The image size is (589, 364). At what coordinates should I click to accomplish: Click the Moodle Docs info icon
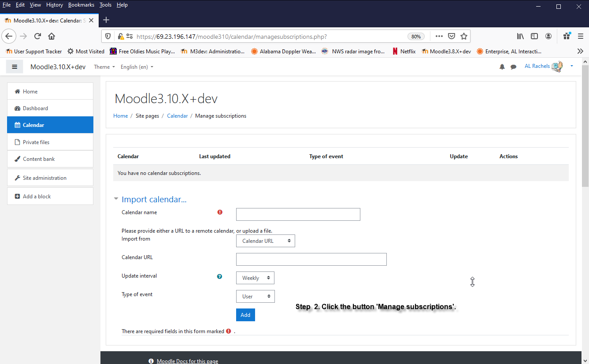click(x=151, y=361)
